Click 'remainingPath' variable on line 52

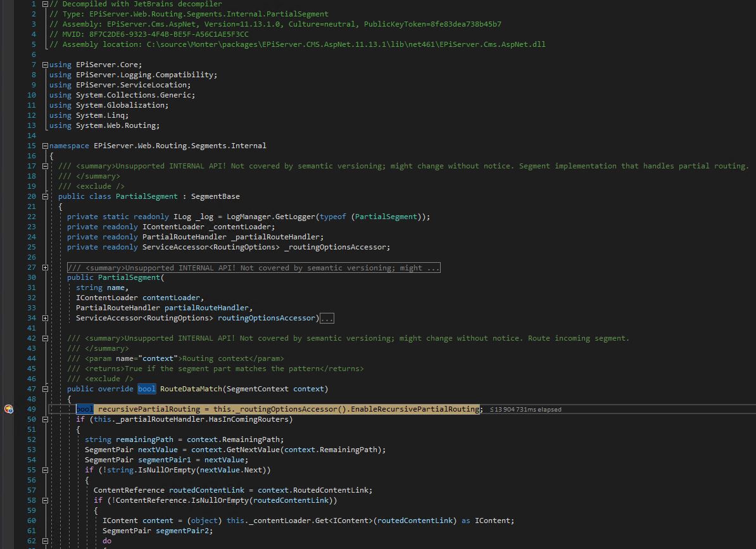click(144, 439)
